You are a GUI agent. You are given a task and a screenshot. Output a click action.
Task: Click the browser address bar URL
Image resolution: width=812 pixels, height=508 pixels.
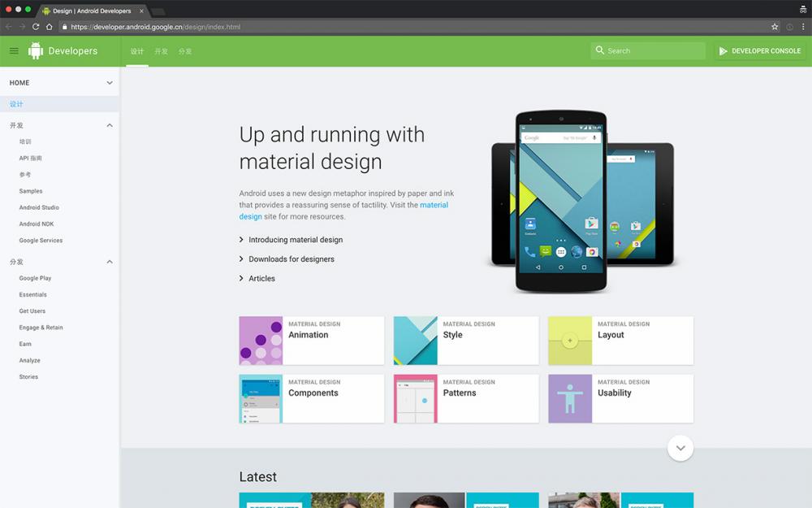pyautogui.click(x=155, y=27)
